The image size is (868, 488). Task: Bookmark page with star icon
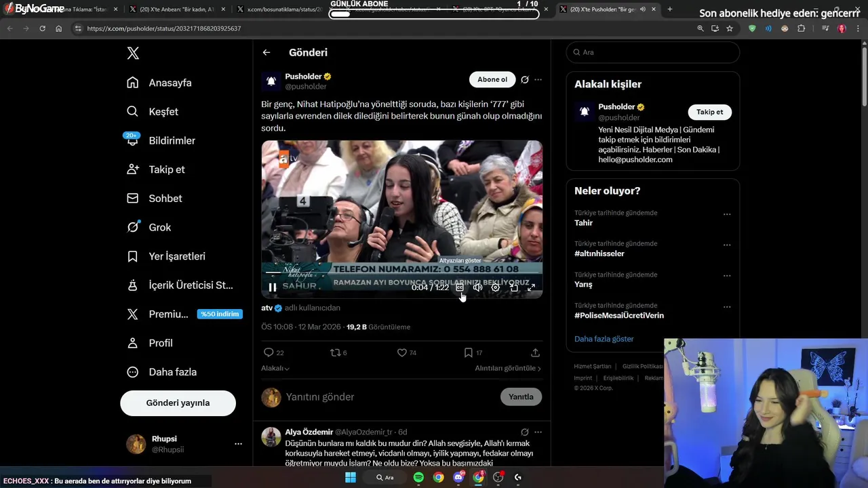[730, 28]
